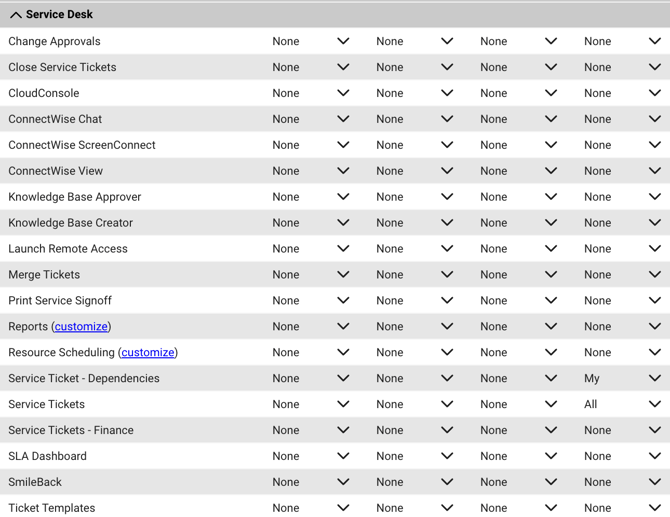
Task: Collapse the Service Desk section
Action: click(16, 15)
